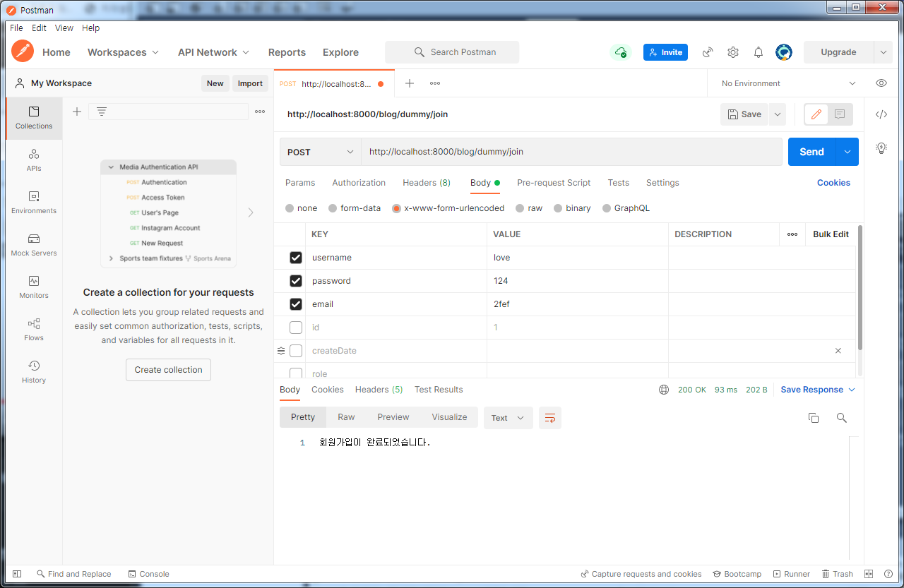Uncheck the username parameter

296,258
